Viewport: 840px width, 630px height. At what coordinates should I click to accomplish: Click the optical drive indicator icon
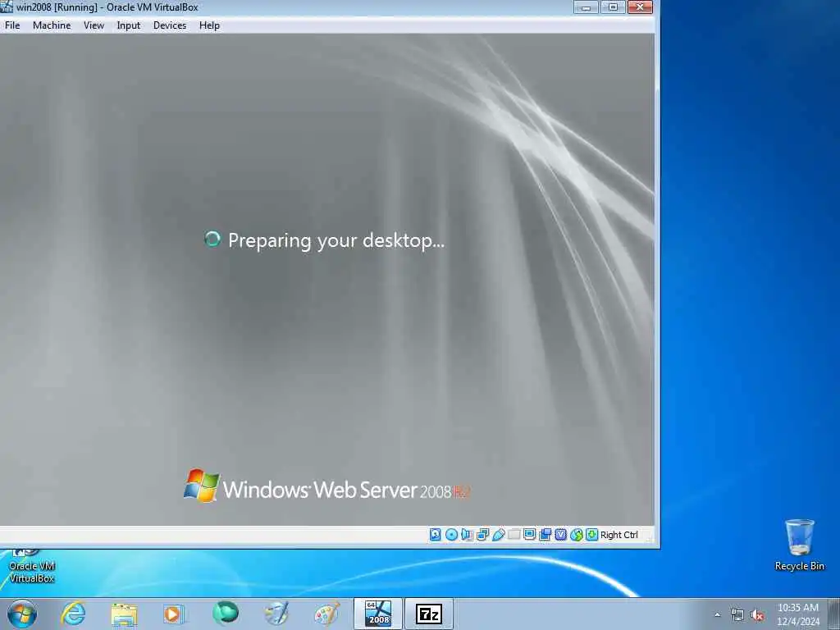[x=452, y=535]
